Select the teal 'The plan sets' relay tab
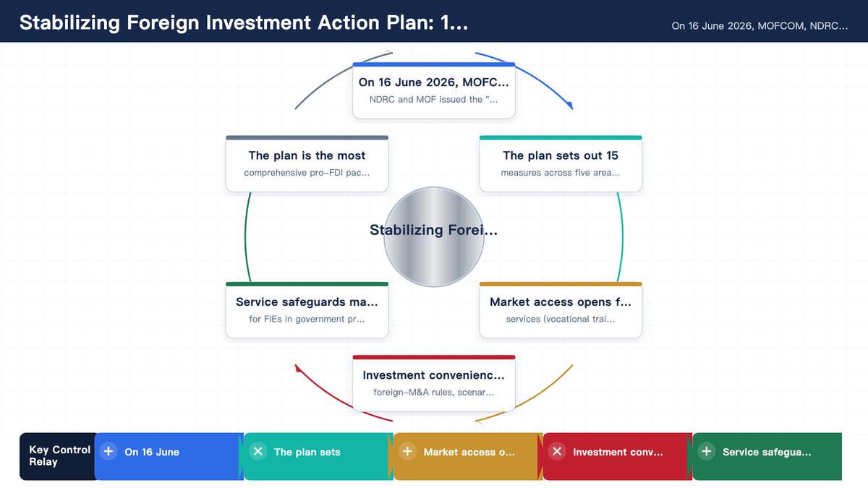Image resolution: width=868 pixels, height=488 pixels. (x=318, y=456)
